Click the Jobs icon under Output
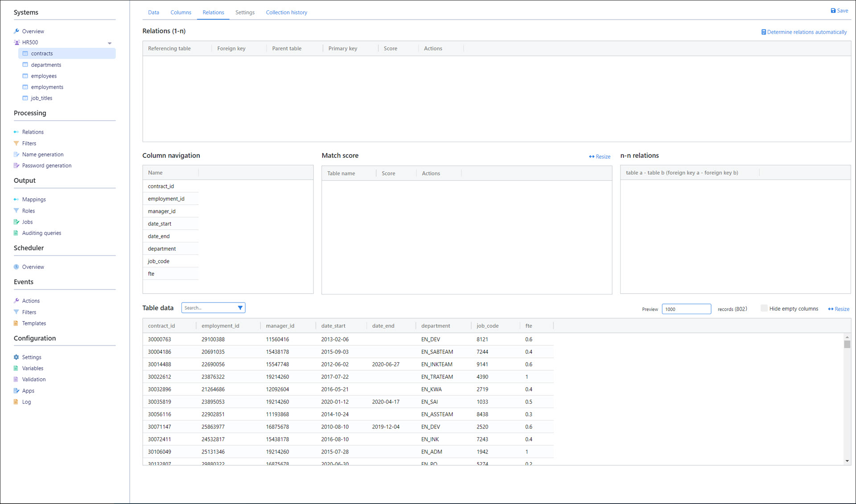Viewport: 856px width, 504px height. pos(16,221)
